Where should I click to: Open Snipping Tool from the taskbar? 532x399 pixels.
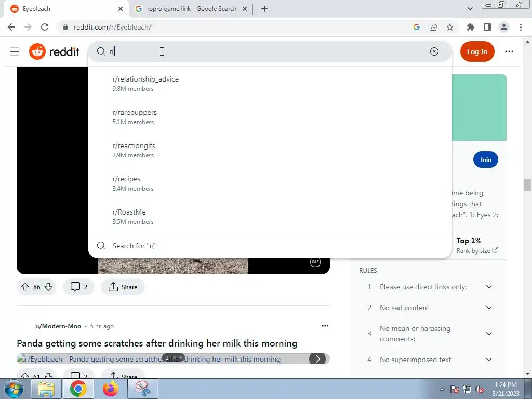pos(143,389)
